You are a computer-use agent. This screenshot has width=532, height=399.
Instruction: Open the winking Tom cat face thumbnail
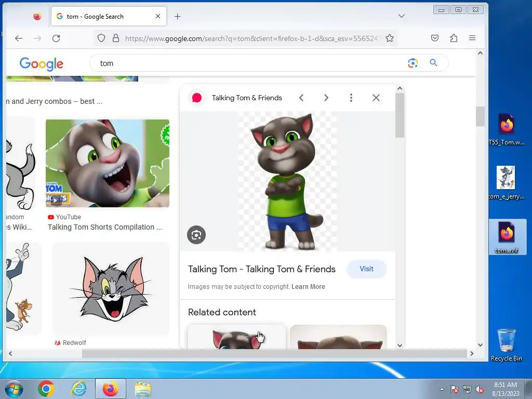point(111,289)
